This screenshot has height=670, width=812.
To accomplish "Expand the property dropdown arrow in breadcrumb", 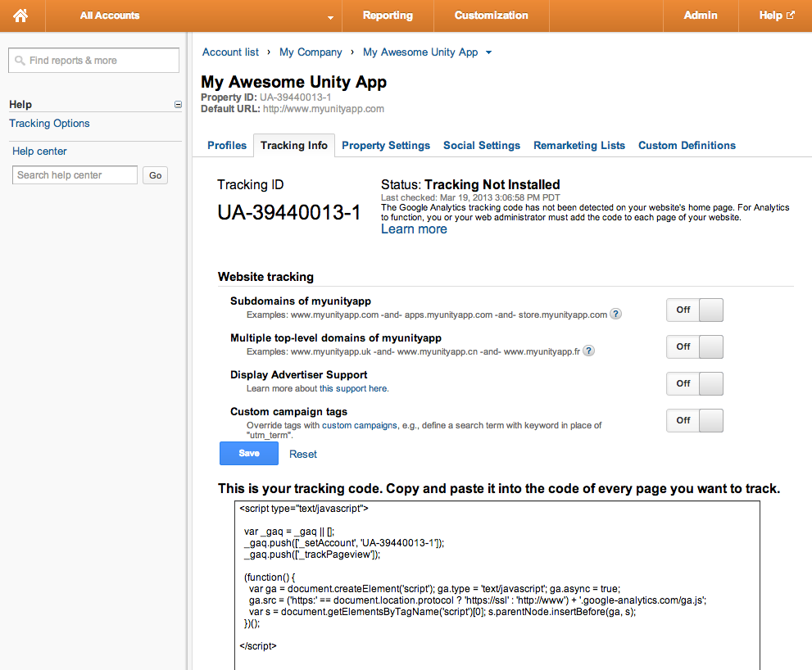I will (x=488, y=52).
